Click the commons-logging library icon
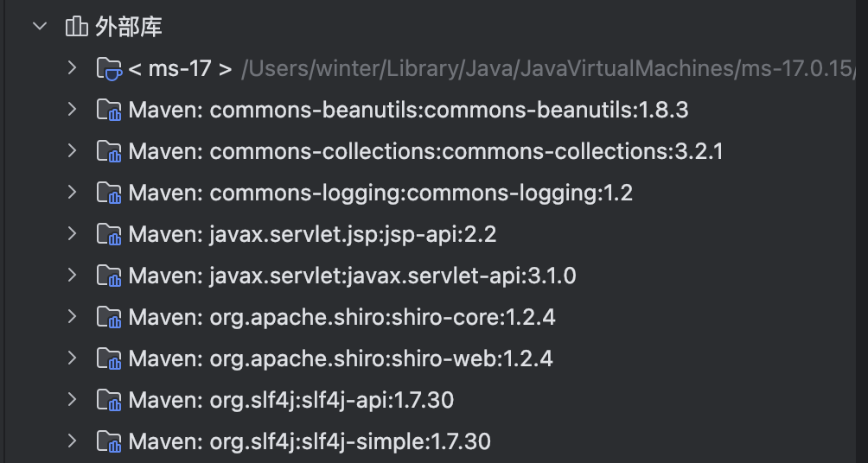The image size is (868, 463). coord(108,193)
